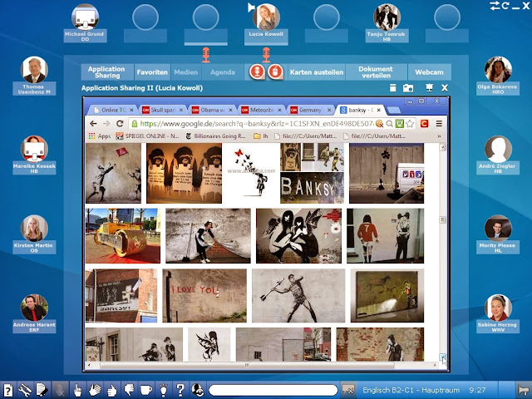
Task: Switch to the Germany browser tab
Action: pos(310,110)
